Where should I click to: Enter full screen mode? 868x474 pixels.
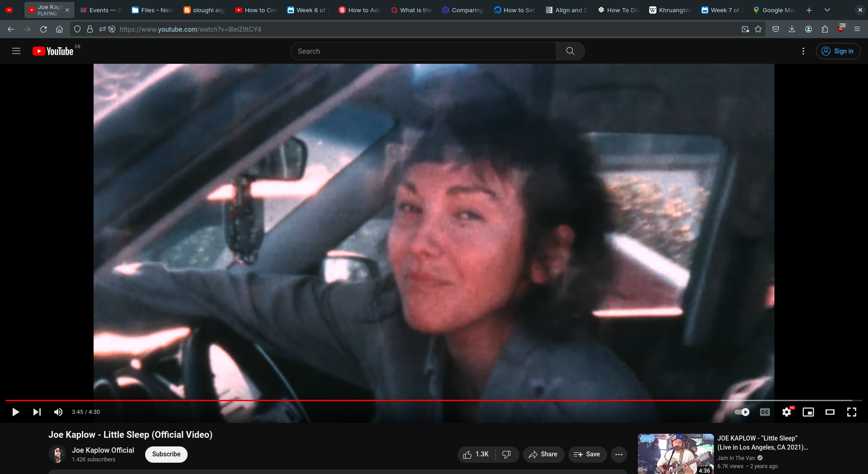[x=852, y=412]
